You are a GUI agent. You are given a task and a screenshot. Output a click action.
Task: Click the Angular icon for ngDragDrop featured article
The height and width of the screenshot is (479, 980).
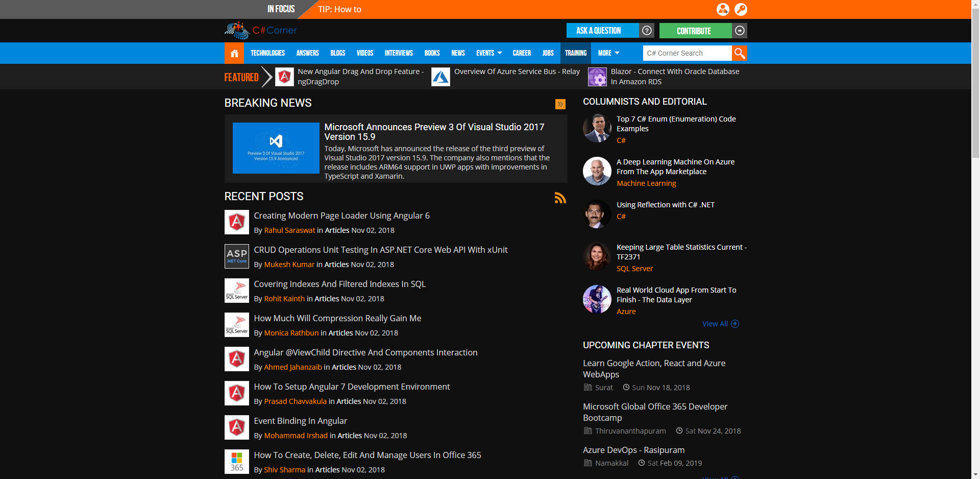(284, 77)
